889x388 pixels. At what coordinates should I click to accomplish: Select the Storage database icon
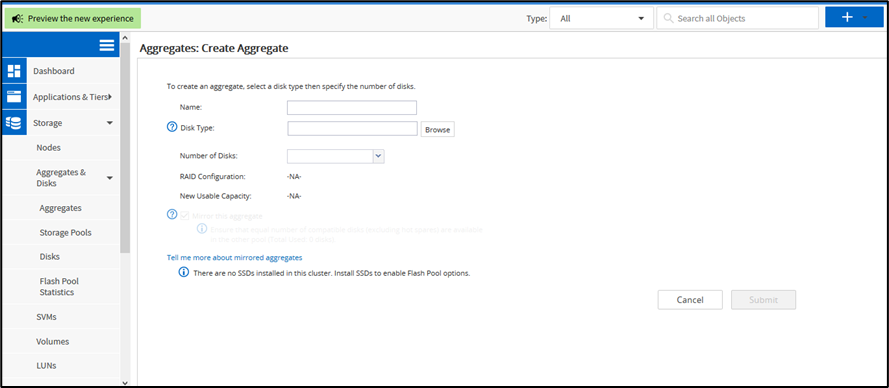14,123
